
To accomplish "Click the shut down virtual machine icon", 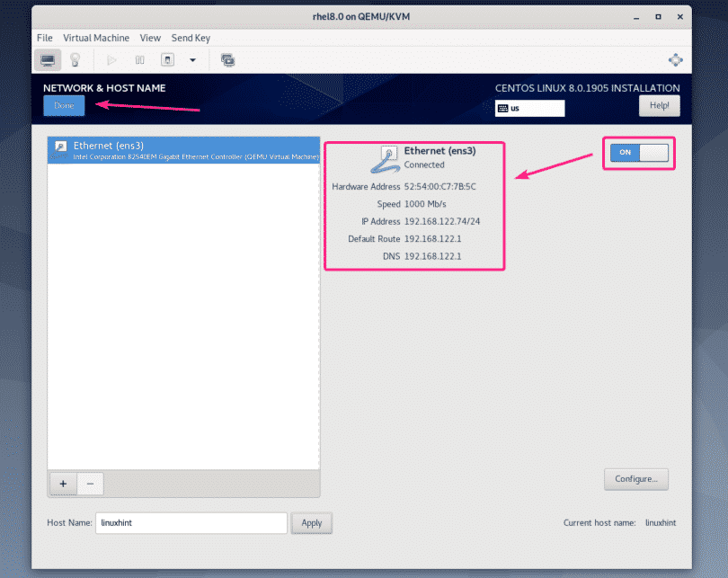I will [x=166, y=59].
